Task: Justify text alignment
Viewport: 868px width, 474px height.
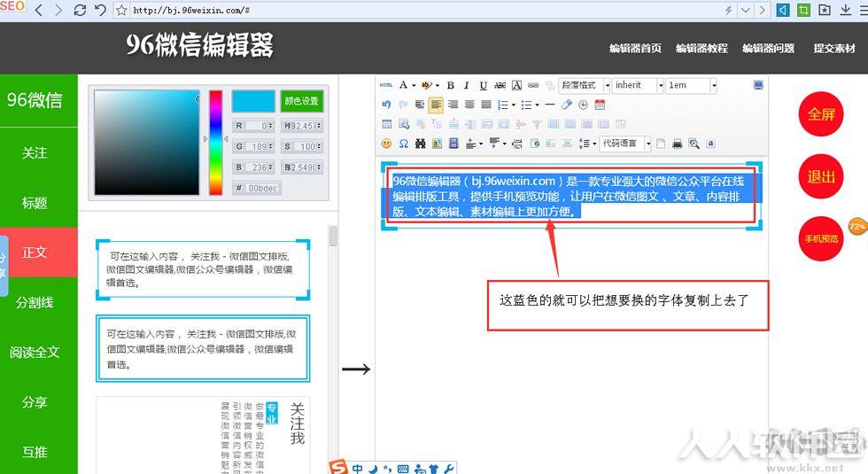Action: 486,105
